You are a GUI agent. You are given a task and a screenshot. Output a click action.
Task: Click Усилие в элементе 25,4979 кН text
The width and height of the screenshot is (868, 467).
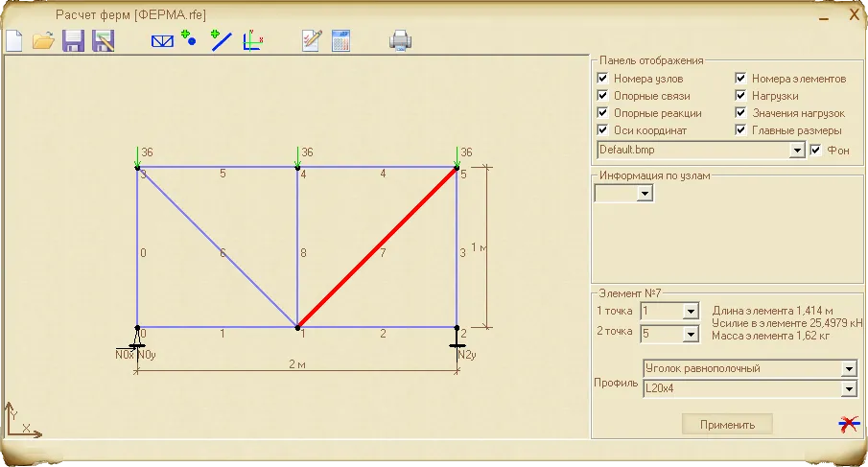click(x=787, y=322)
